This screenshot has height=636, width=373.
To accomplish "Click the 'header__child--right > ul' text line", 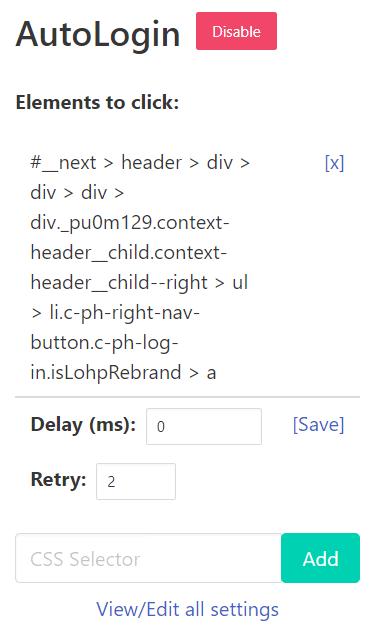I will pos(139,283).
